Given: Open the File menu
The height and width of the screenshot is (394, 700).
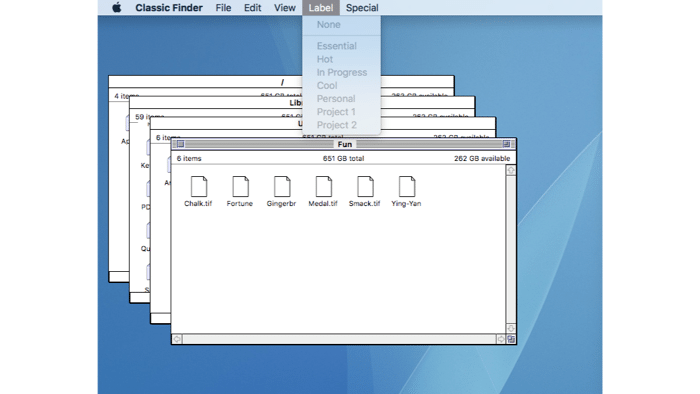Looking at the screenshot, I should coord(223,8).
